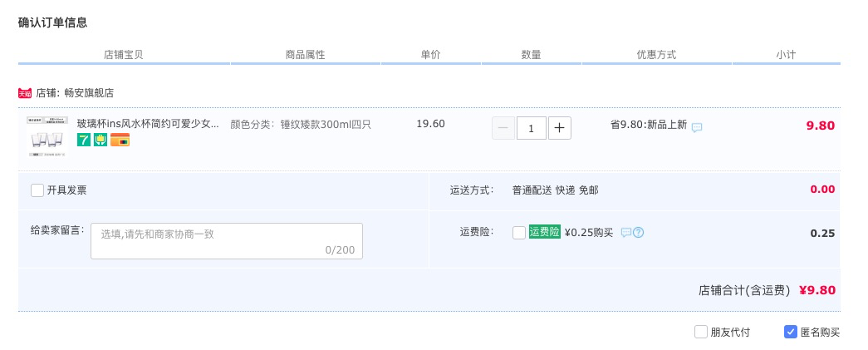Viewport: 868px width, 350px height.
Task: Uncheck the 匿名购买 checkbox
Action: 791,333
